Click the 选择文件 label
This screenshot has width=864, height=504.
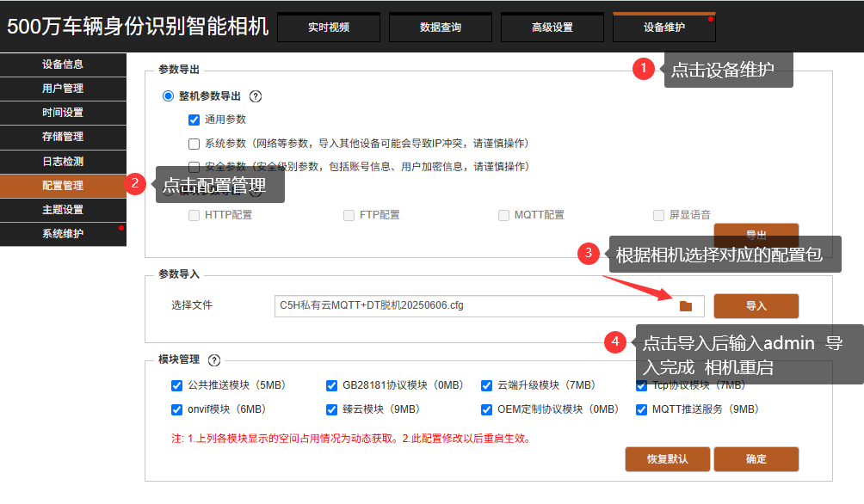coord(191,305)
